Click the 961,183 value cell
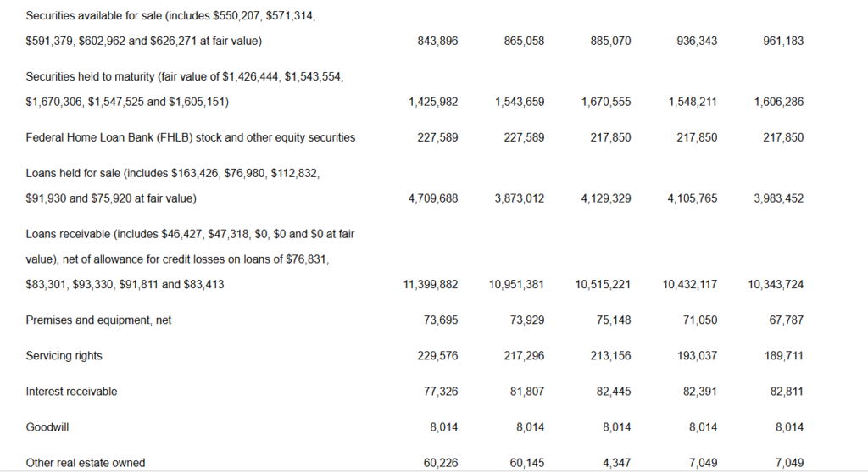The image size is (868, 473). pyautogui.click(x=783, y=41)
